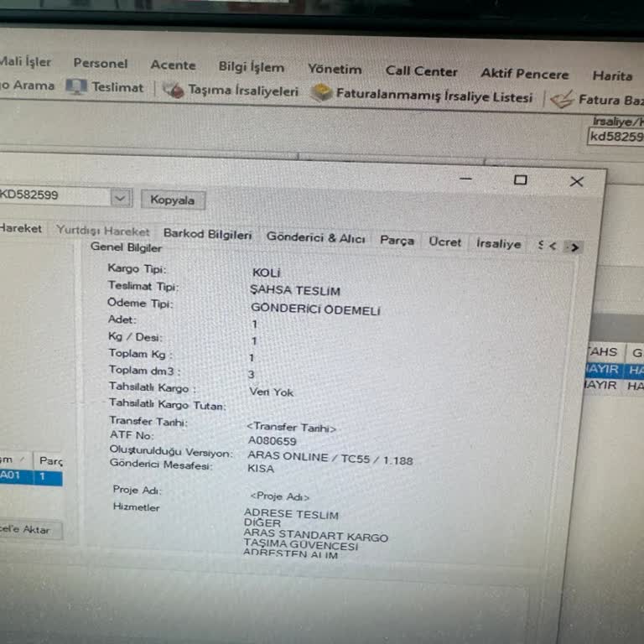Switch to the Hareket tab
Image resolution: width=644 pixels, height=644 pixels.
20,228
